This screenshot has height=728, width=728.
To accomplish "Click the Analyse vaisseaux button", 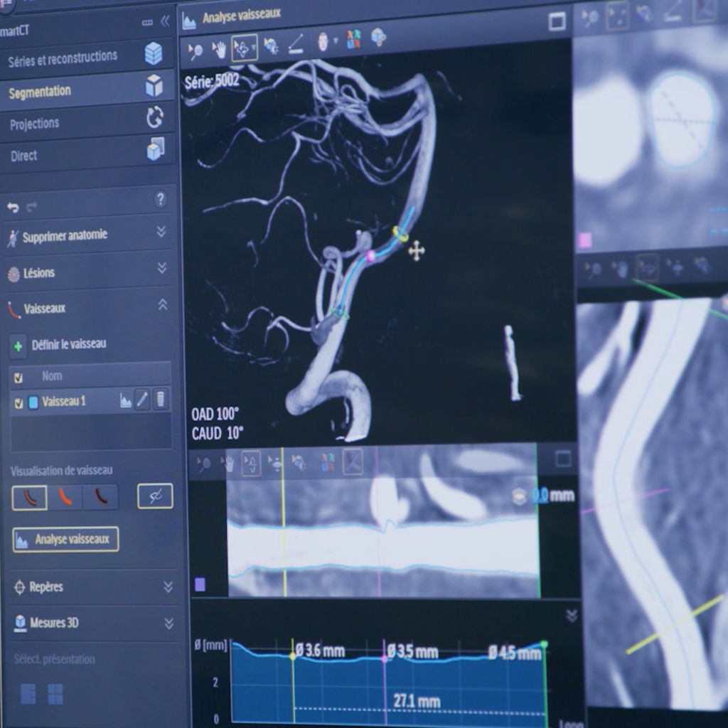I will point(65,540).
